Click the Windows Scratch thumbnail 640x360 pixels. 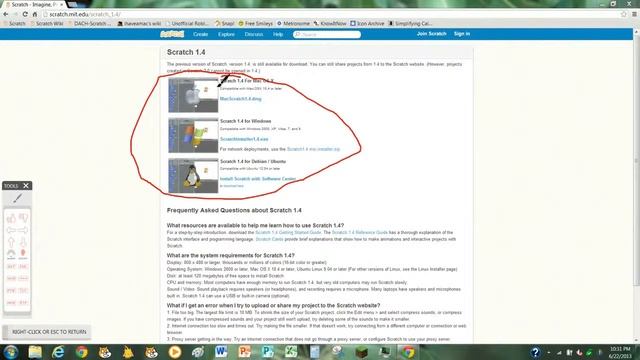[193, 136]
